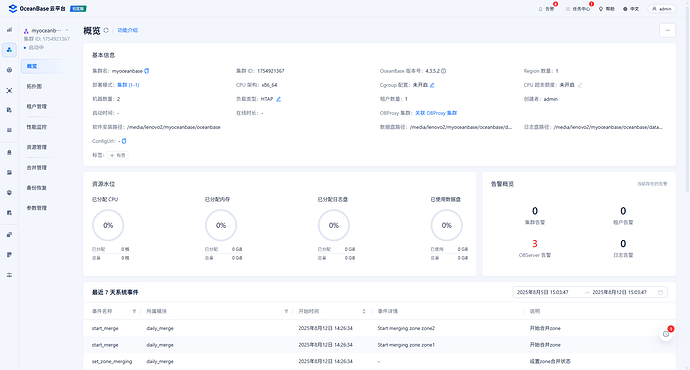Click the round globe-like icon in the left sidebar
The image size is (690, 370).
coord(9,193)
